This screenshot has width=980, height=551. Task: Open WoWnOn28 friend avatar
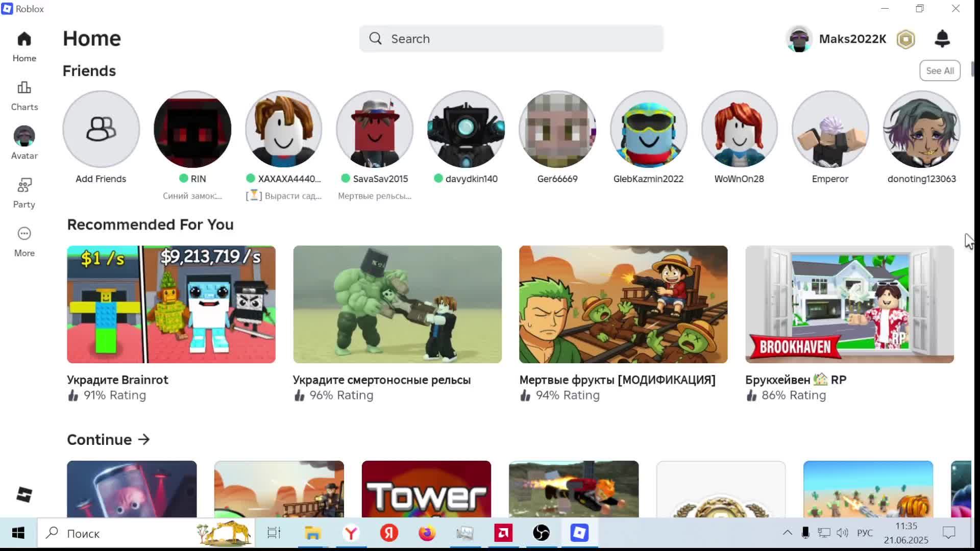(x=739, y=129)
